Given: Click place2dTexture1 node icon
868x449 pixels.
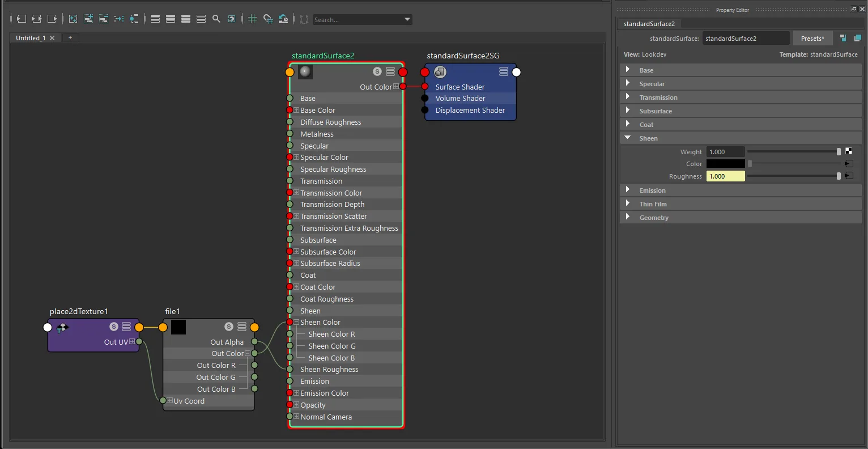Looking at the screenshot, I should (x=62, y=327).
